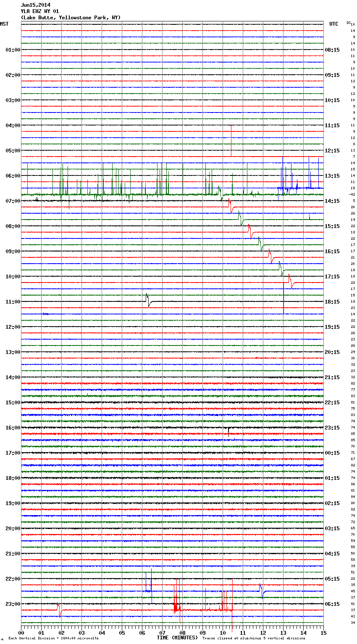
Task: Click the '18:15' UTC row label
Action: 332,302
